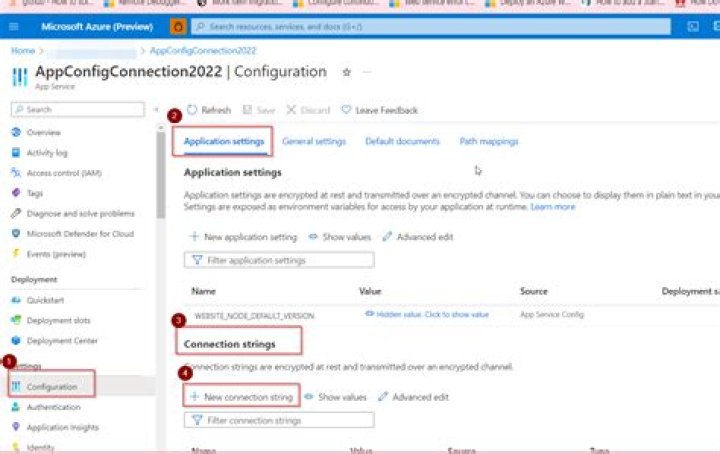Click the application settings Source column header
Screen dimensions: 720x454
534,291
